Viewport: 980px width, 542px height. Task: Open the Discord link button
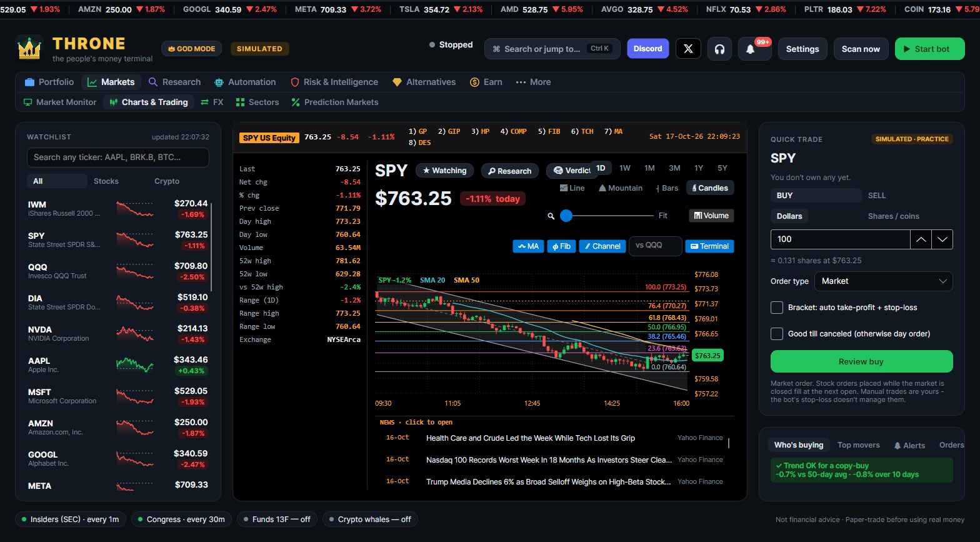pyautogui.click(x=648, y=49)
